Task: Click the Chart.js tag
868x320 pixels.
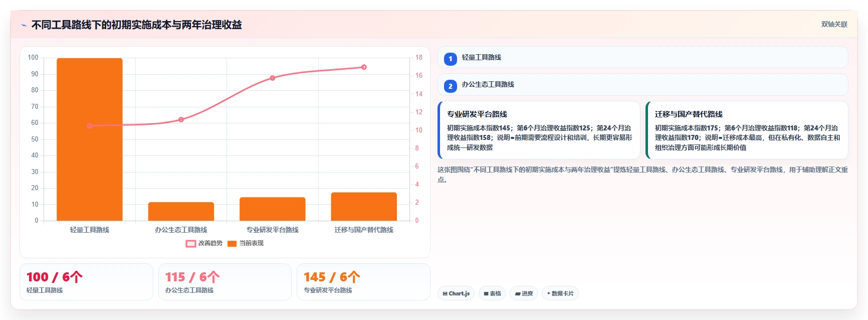Action: [x=456, y=293]
